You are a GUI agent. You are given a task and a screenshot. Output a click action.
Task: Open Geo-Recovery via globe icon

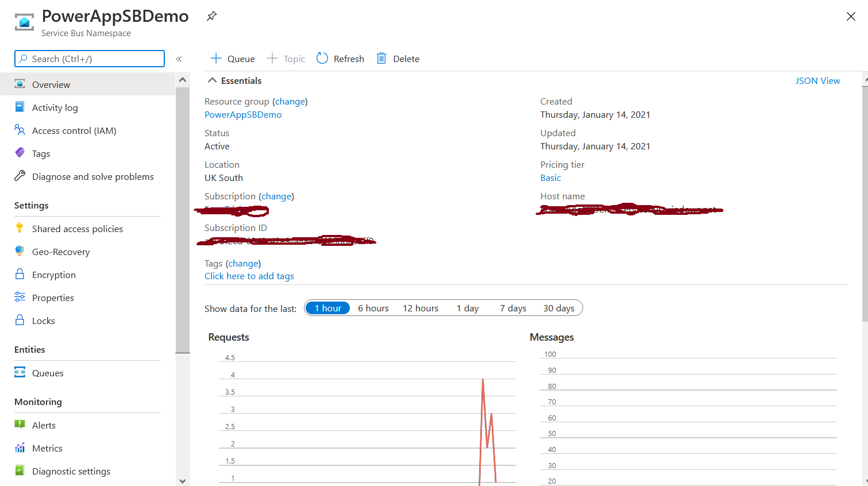click(x=21, y=252)
